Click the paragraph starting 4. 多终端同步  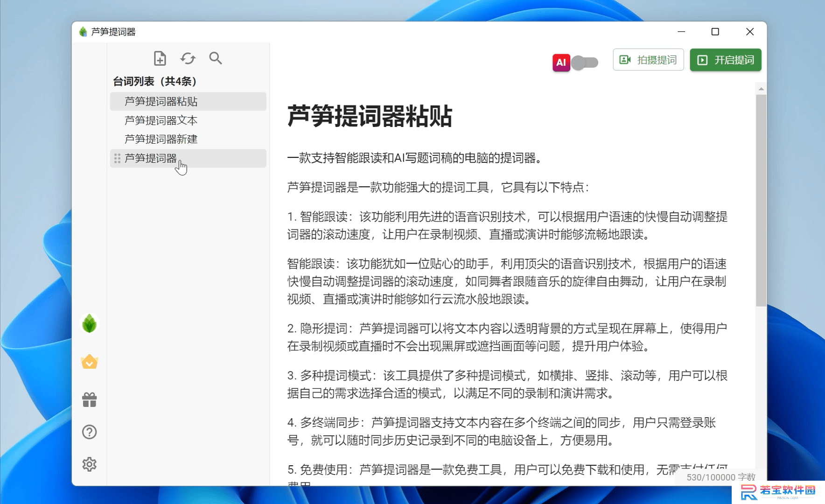tap(502, 432)
